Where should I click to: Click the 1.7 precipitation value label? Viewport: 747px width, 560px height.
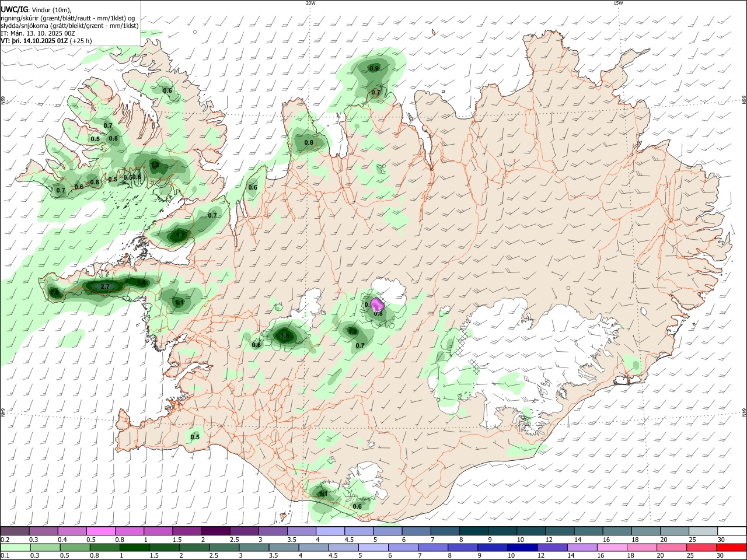[x=180, y=236]
